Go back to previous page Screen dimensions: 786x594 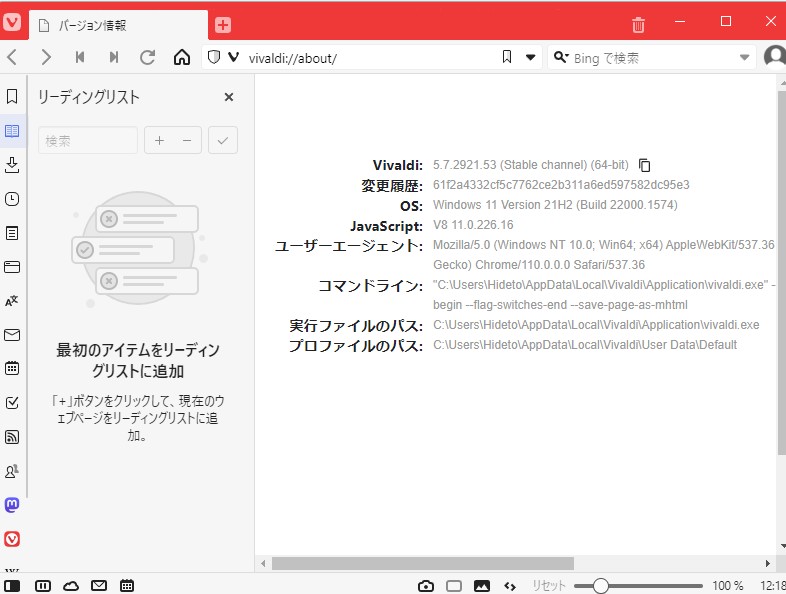(x=13, y=57)
